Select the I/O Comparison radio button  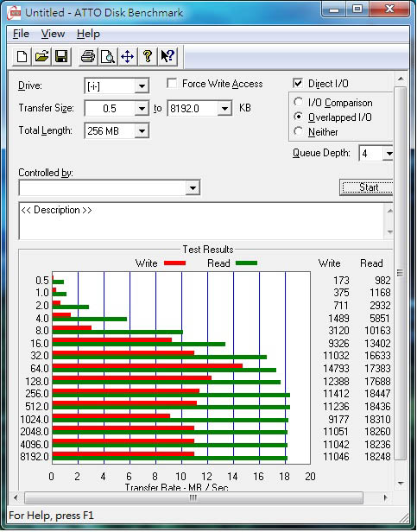(298, 102)
